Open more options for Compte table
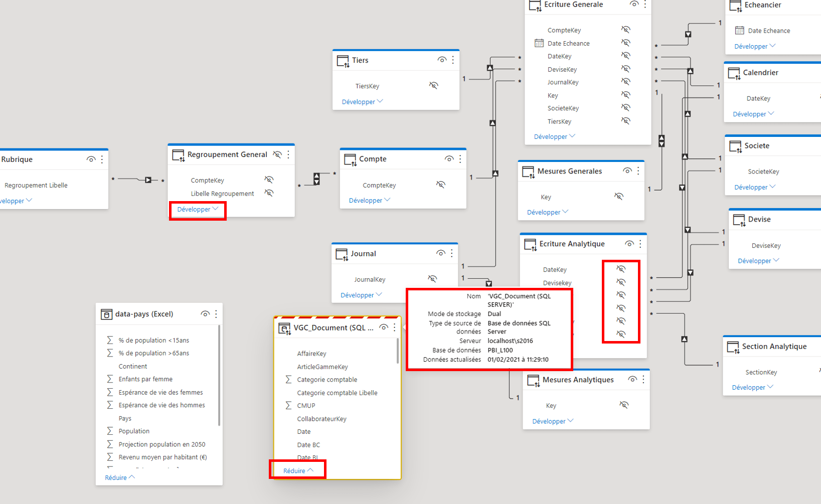 [460, 159]
